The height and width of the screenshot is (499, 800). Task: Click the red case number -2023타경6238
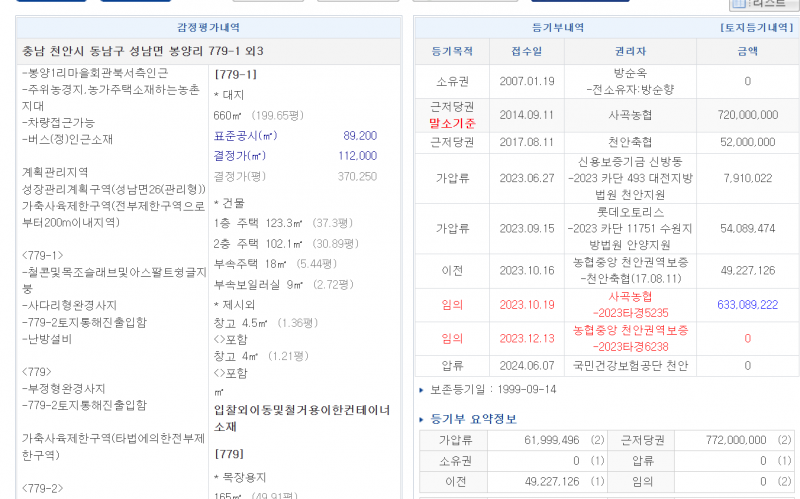630,346
